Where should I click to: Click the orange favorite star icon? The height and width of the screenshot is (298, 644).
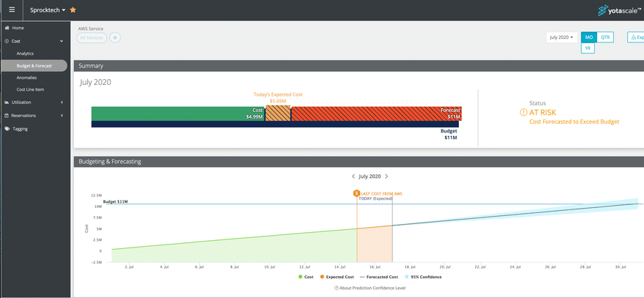72,10
